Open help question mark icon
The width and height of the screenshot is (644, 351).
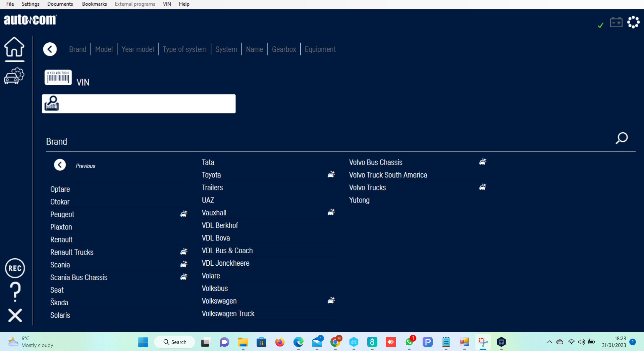point(15,292)
